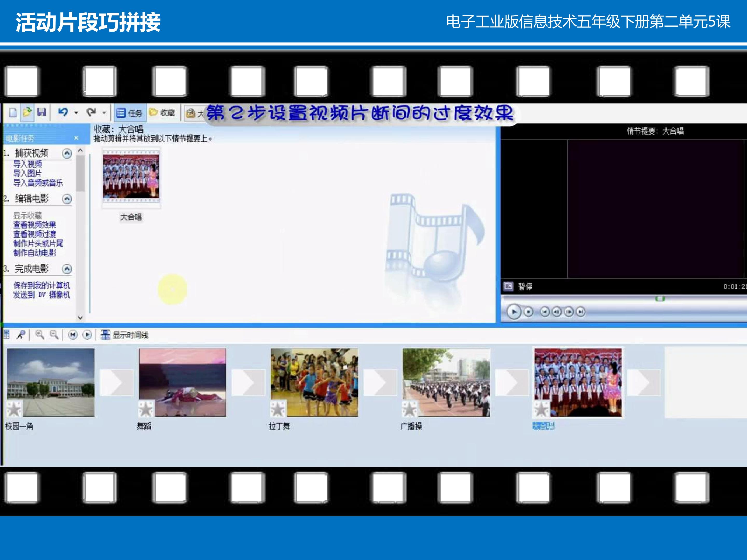Play the storyboard
The image size is (747, 560).
click(x=87, y=335)
